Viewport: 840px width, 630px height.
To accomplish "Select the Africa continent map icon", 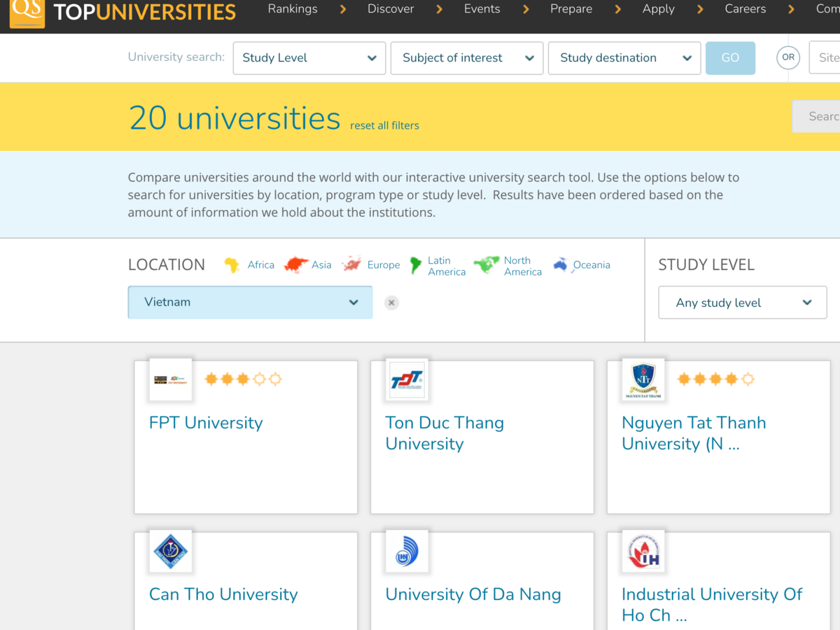I will click(232, 265).
